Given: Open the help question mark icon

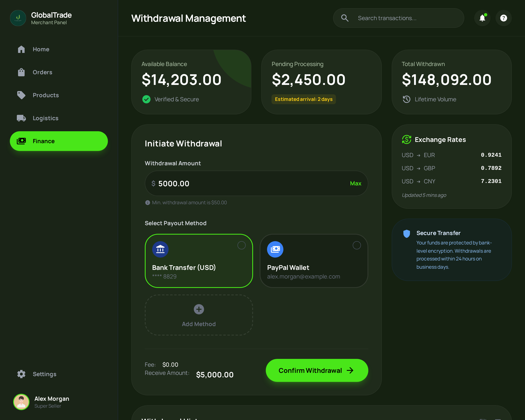Looking at the screenshot, I should [x=503, y=18].
